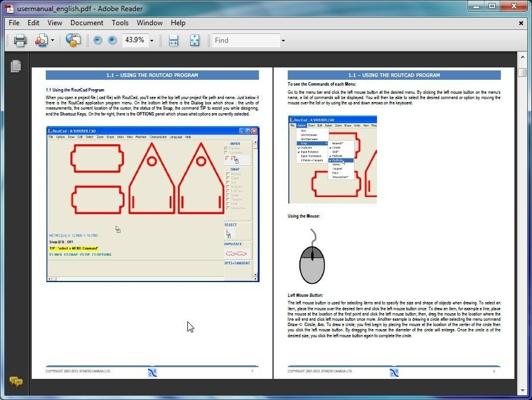
Task: Click the 'Using the Mouse:' heading
Action: pos(304,216)
